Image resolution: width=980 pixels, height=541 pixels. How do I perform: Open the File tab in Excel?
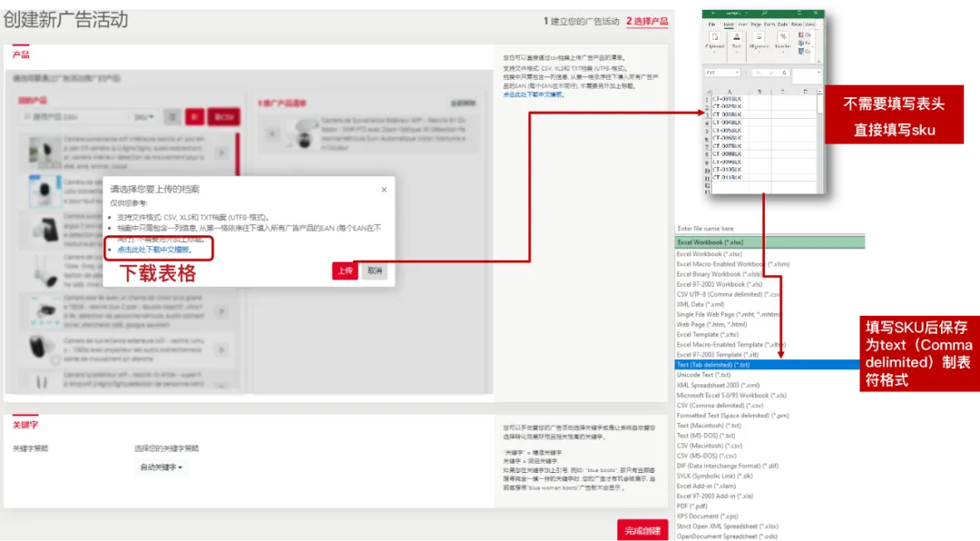pyautogui.click(x=711, y=25)
